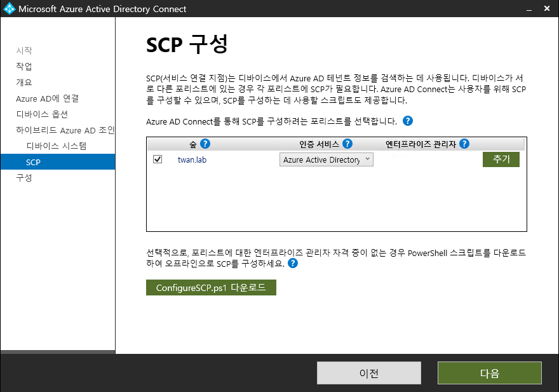The image size is (559, 392).
Task: Click the Azure AD Connect logo in title bar
Action: (x=10, y=8)
